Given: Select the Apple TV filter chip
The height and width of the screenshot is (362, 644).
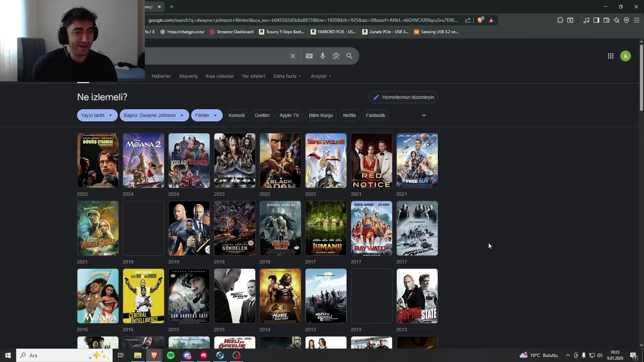Looking at the screenshot, I should pyautogui.click(x=289, y=115).
